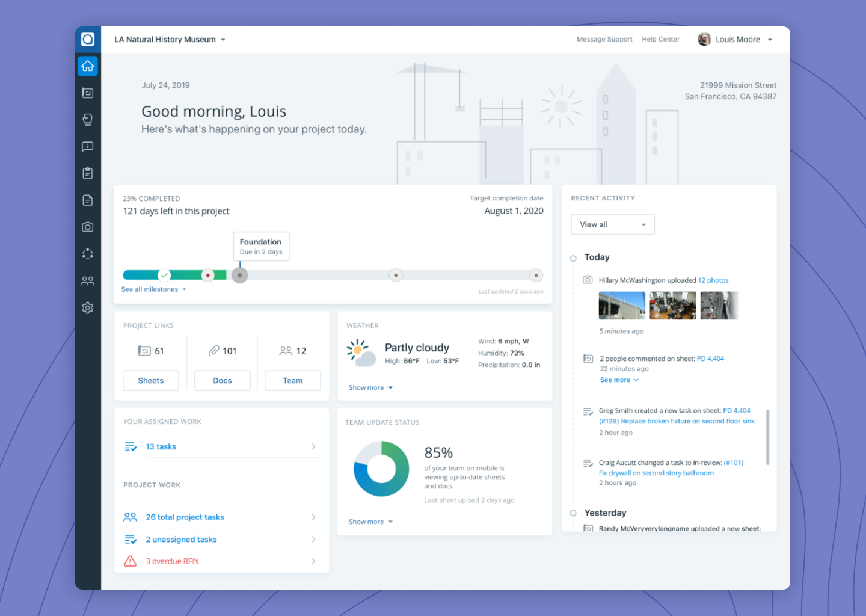866x616 pixels.
Task: Click the partly cloudy weather icon
Action: click(x=361, y=353)
